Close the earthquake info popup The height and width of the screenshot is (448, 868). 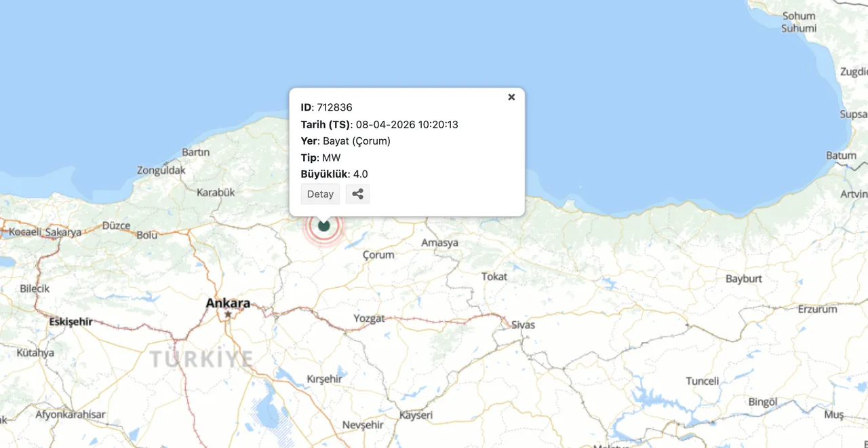click(x=511, y=97)
